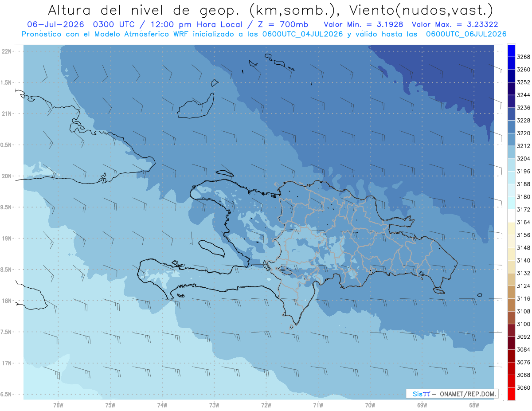The height and width of the screenshot is (411, 532).
Task: Click the legend value 3268
Action: 524,57
